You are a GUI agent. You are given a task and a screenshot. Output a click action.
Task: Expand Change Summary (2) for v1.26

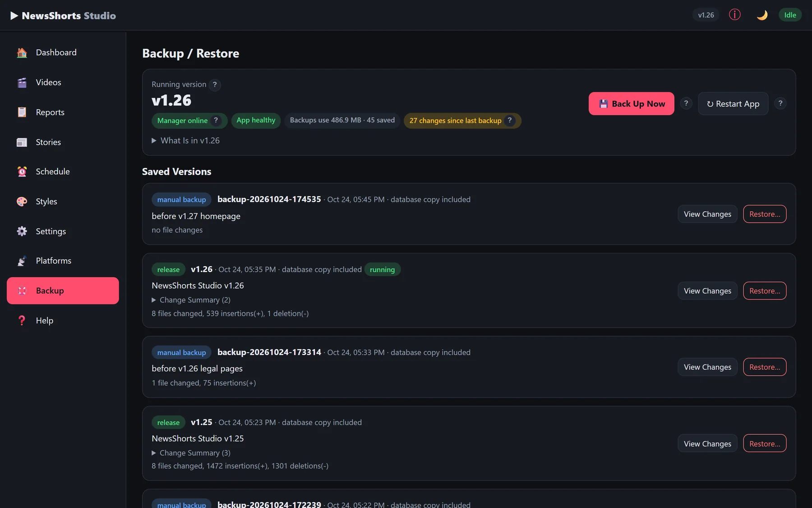[x=191, y=300]
